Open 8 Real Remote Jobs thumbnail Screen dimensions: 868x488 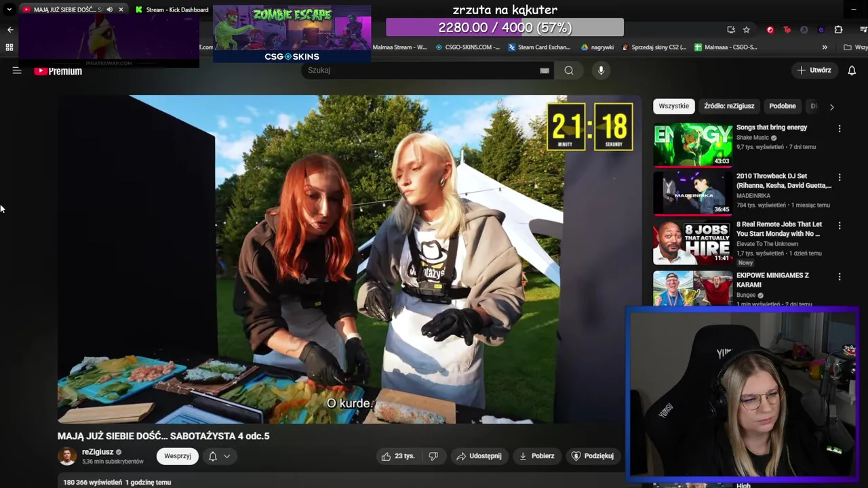click(692, 243)
